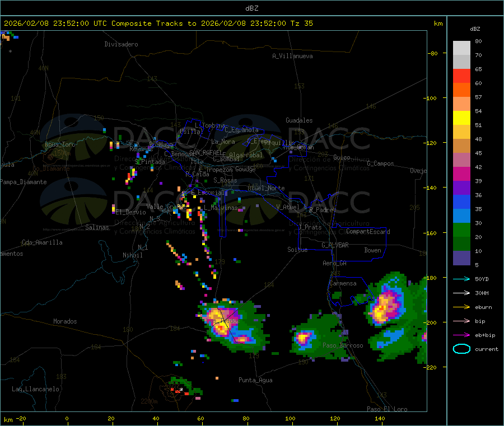The width and height of the screenshot is (504, 426).
Task: Click the storm cell near Carmensa
Action: tap(386, 306)
